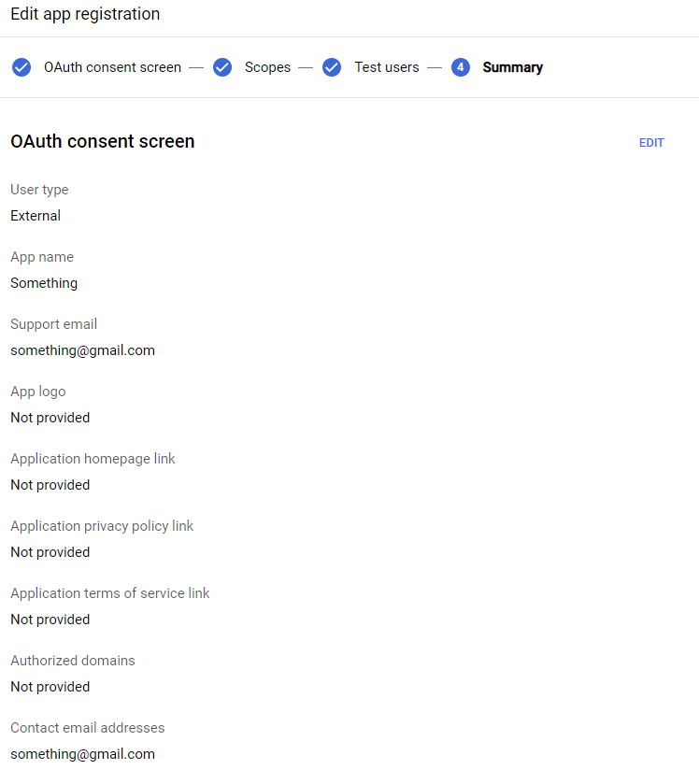Click the Test users checkmark icon
The image size is (699, 784).
332,67
